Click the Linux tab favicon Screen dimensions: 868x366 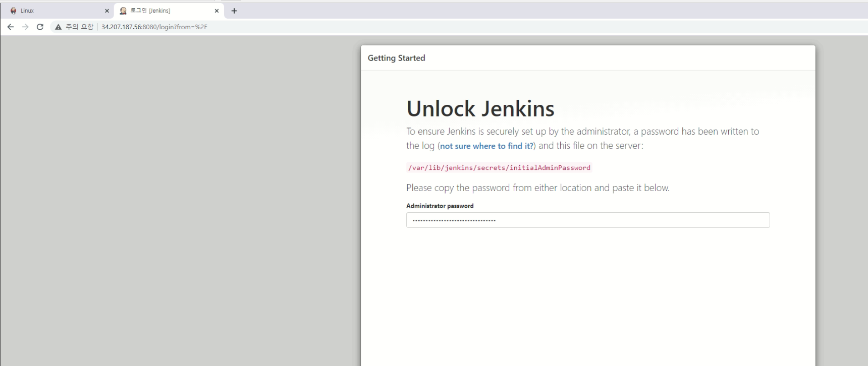13,11
